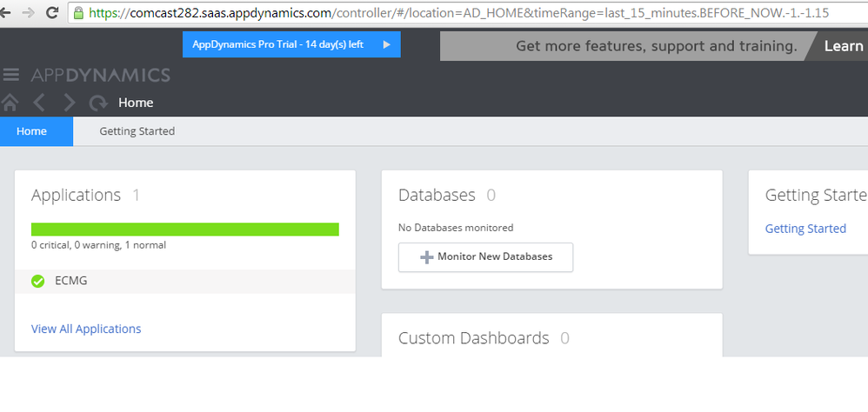Click the AppDynamics logo
Viewport: 868px width, 412px height.
point(101,75)
